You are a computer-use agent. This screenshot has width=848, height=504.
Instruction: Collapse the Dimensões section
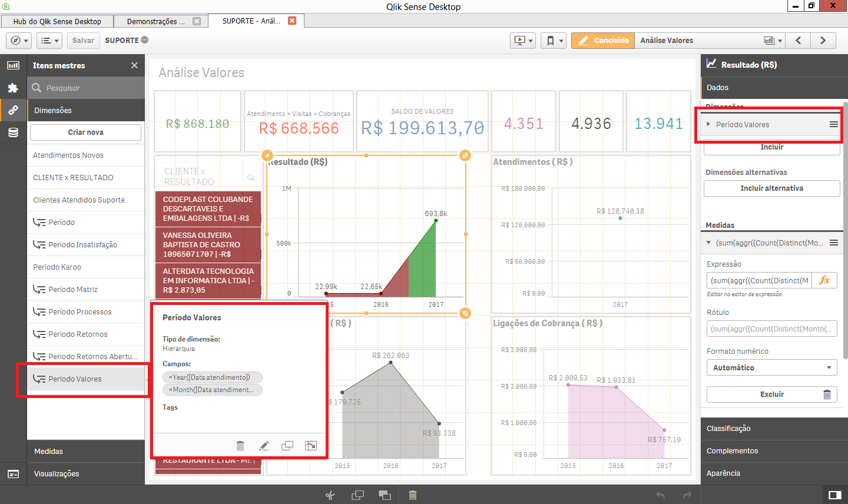click(x=86, y=110)
